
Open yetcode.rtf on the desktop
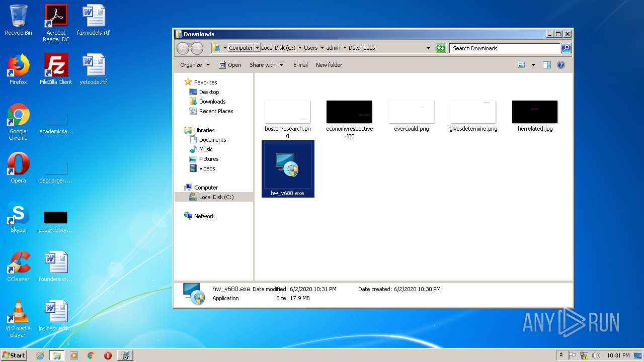point(94,69)
